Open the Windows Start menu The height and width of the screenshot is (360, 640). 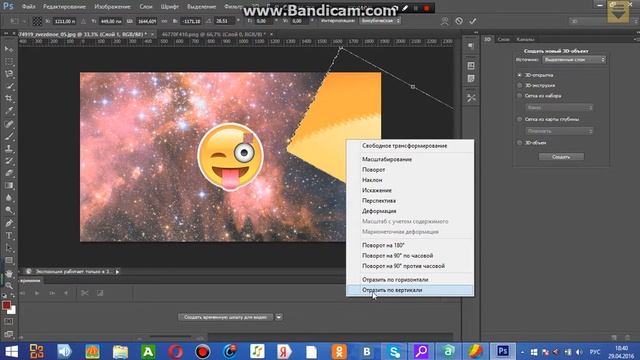11,351
